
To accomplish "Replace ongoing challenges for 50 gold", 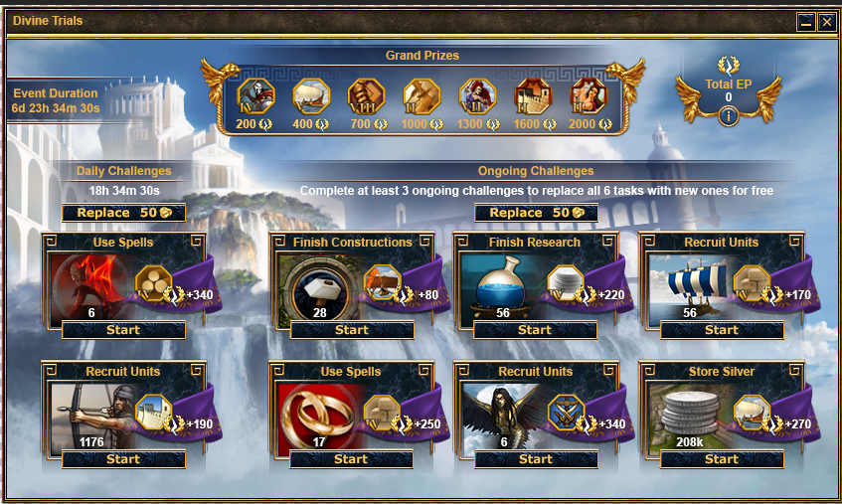I will click(x=536, y=213).
